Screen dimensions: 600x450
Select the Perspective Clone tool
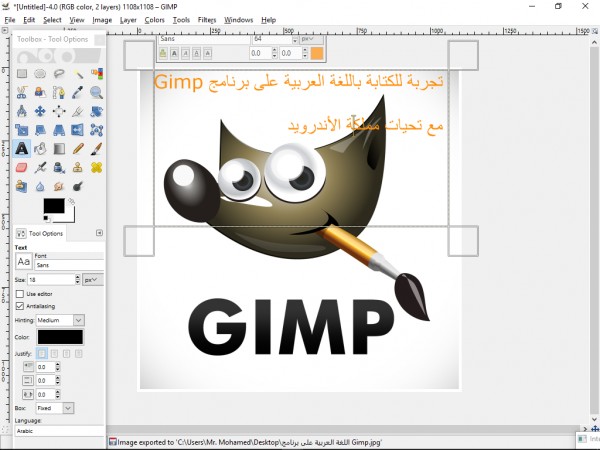click(22, 186)
